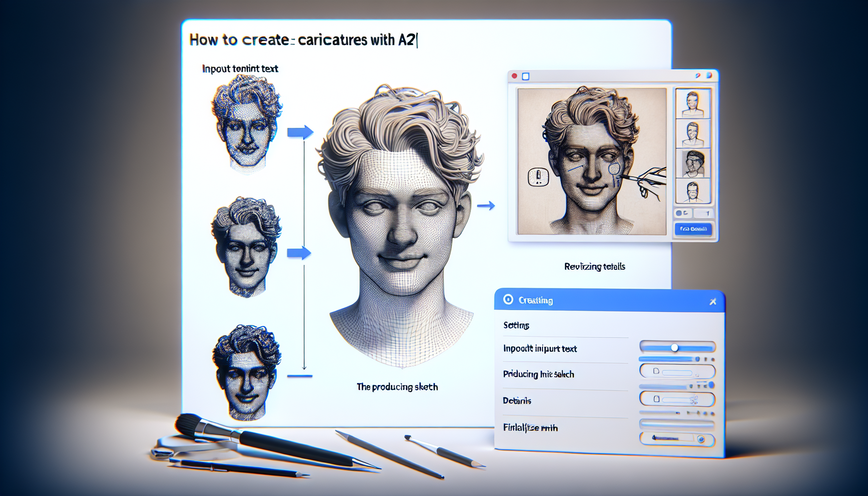This screenshot has width=868, height=496.
Task: Click the blue button at the bottom of the thumbnail strip
Action: [x=693, y=229]
